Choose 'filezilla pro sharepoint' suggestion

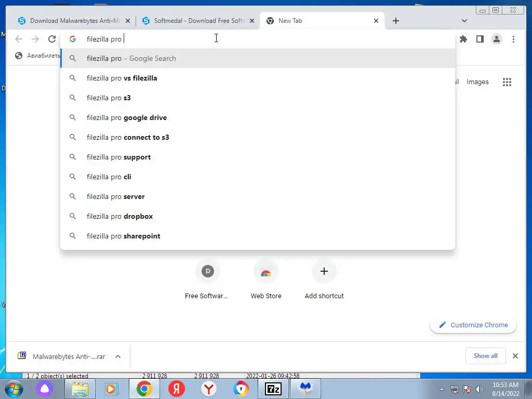(258, 236)
